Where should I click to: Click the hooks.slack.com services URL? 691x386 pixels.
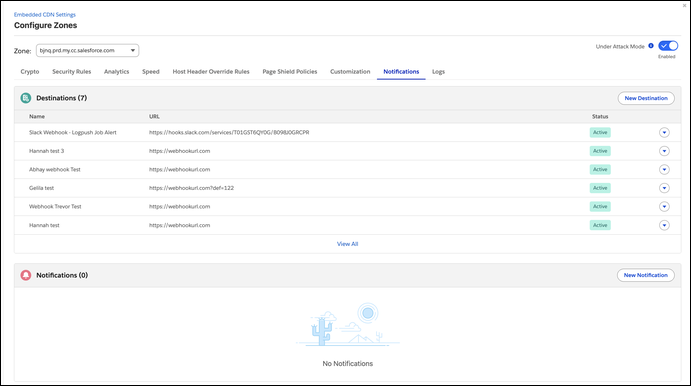pos(229,132)
